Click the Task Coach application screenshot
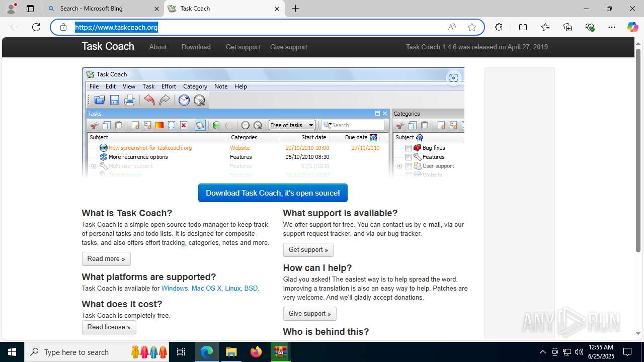 [x=273, y=122]
